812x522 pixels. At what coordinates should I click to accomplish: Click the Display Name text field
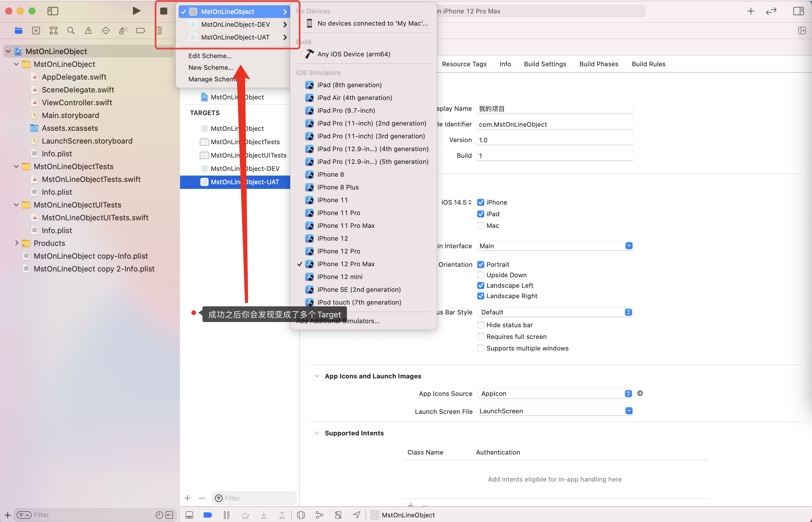555,109
